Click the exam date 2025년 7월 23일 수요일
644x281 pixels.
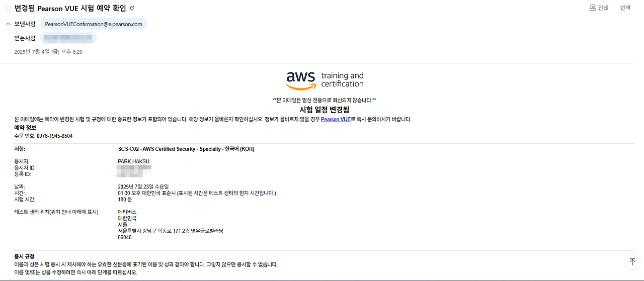coord(143,186)
